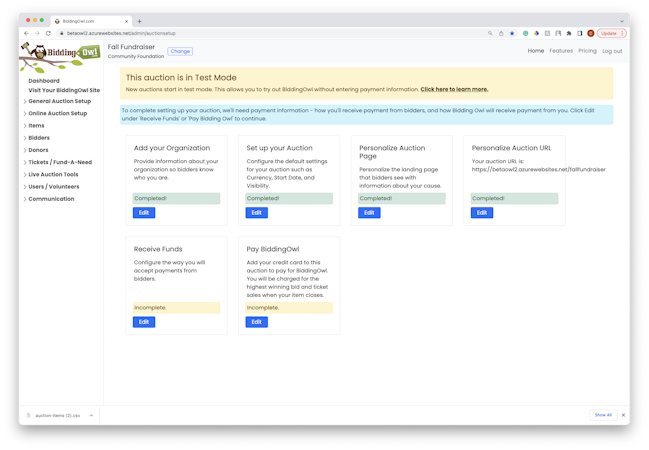Image resolution: width=649 pixels, height=450 pixels.
Task: Open Visit Your BiddingOwl Site link
Action: (64, 90)
